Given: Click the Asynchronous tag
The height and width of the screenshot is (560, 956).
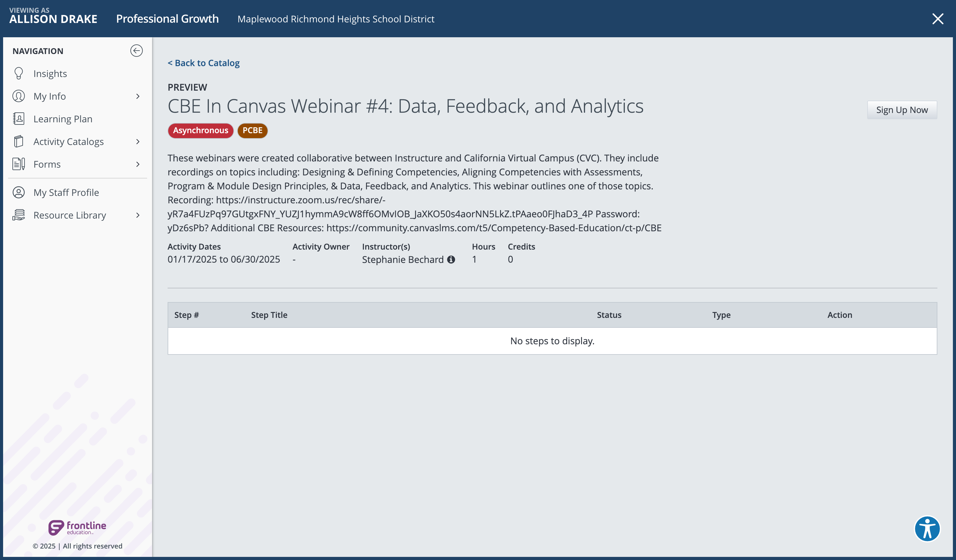Looking at the screenshot, I should 200,130.
